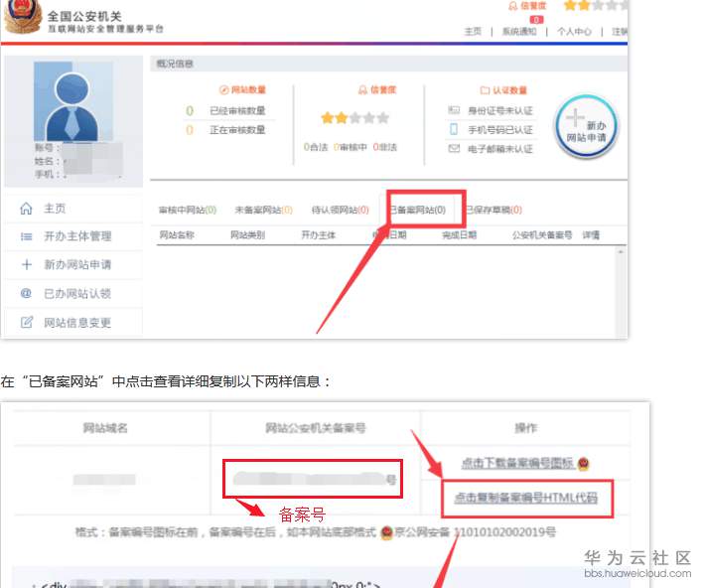
Task: Click the 认证数量 folder icon
Action: point(485,90)
